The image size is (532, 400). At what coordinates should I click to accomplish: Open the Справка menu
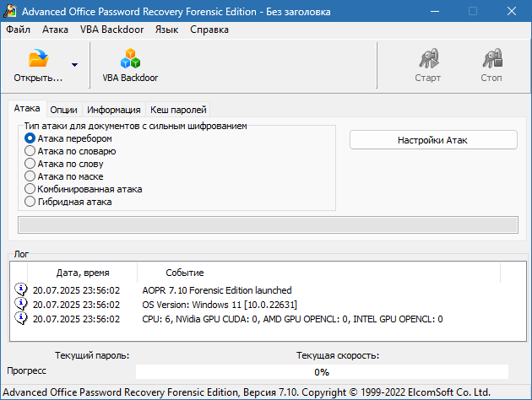(x=209, y=30)
